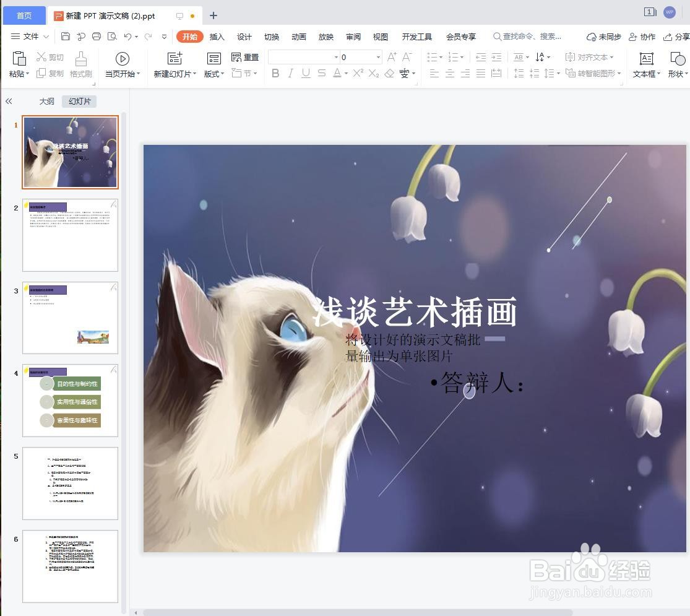The image size is (690, 616).
Task: Toggle Italic formatting
Action: pyautogui.click(x=290, y=73)
